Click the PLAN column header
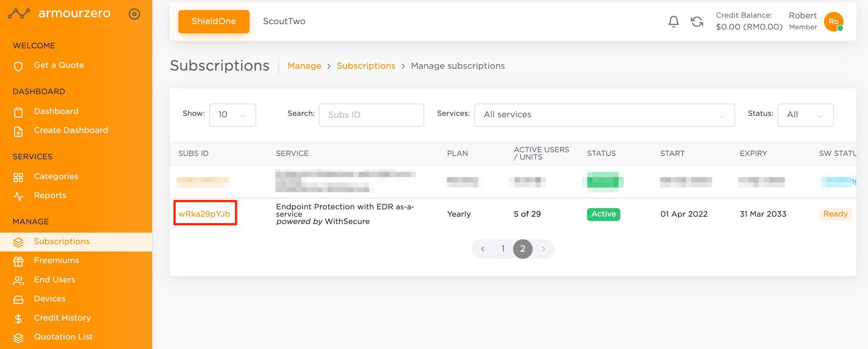The height and width of the screenshot is (349, 868). pyautogui.click(x=457, y=153)
